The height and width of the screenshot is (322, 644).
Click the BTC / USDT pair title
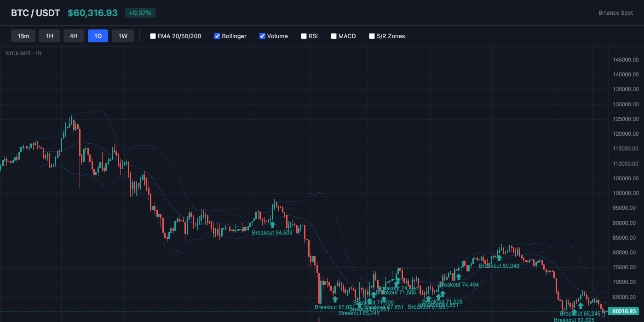coord(35,13)
